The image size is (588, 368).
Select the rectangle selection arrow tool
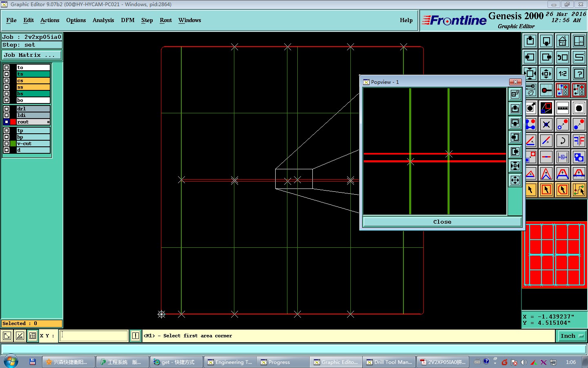coord(546,190)
